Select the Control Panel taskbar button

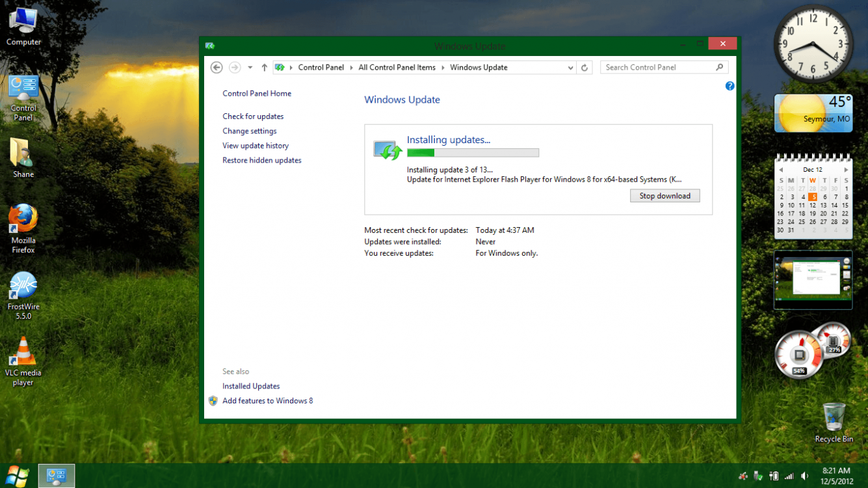point(57,476)
